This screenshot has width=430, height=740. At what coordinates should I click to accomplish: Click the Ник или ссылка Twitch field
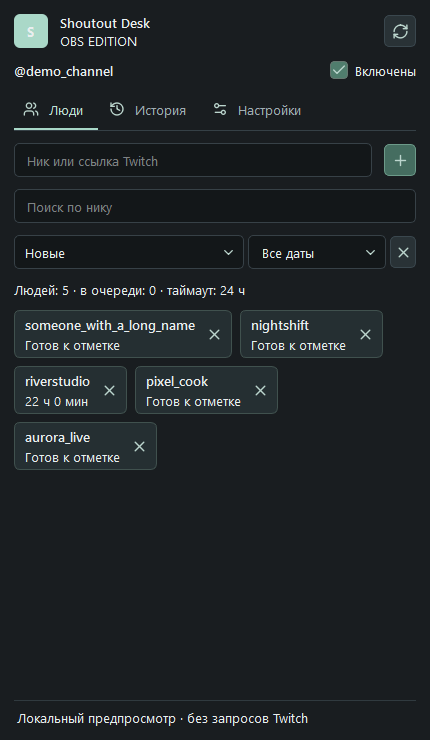click(x=193, y=160)
